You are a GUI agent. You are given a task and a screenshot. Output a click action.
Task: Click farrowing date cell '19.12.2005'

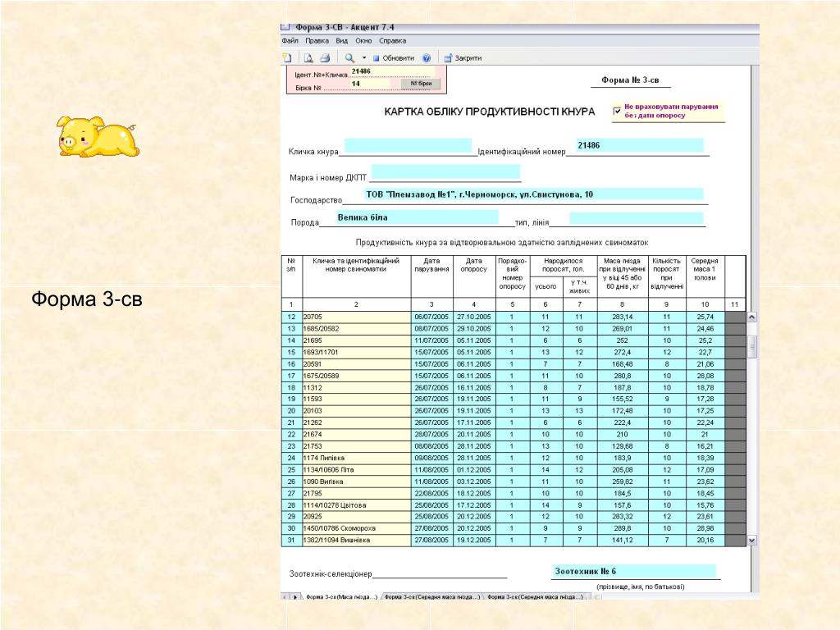474,540
